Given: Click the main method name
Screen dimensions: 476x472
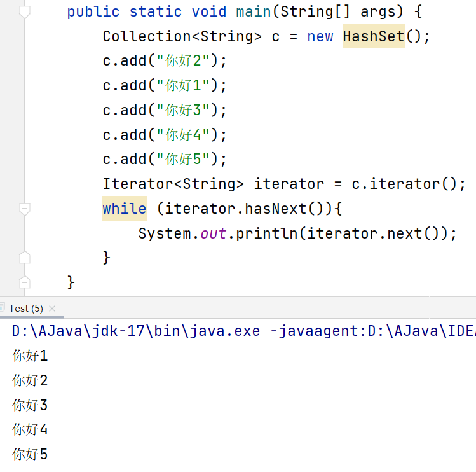Looking at the screenshot, I should 254,12.
